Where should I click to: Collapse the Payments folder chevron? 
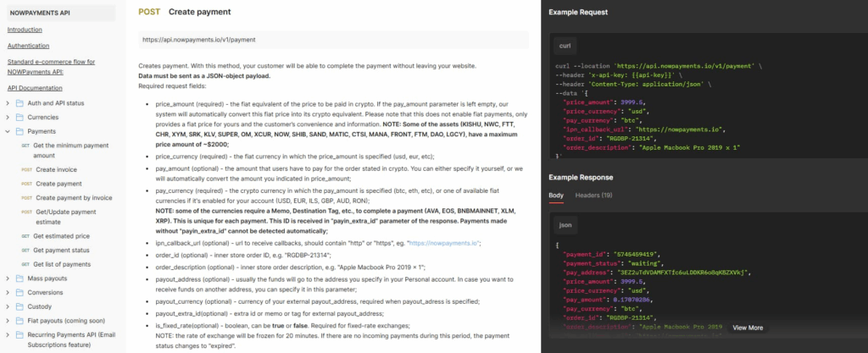click(x=8, y=131)
